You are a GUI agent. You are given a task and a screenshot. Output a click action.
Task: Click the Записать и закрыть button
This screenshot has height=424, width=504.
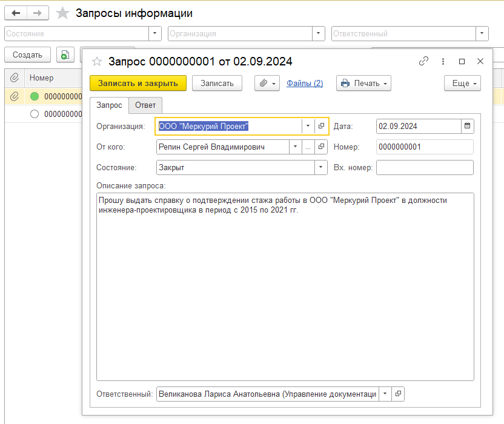(x=138, y=83)
